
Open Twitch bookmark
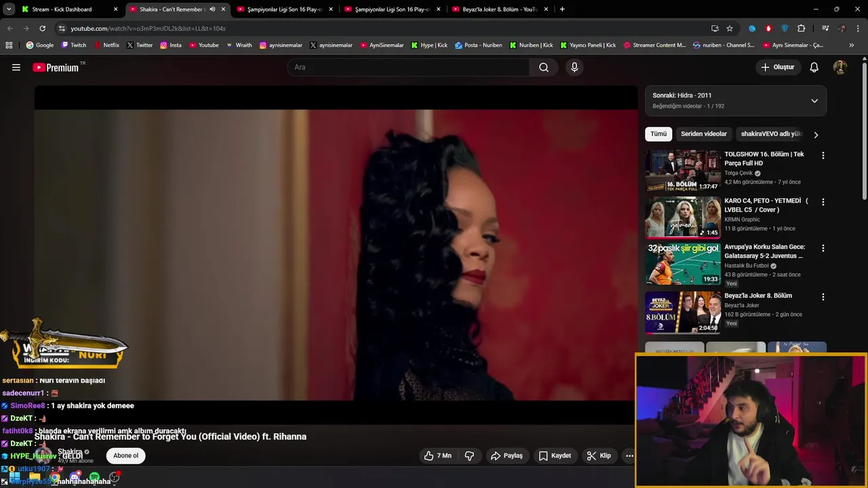coord(74,45)
